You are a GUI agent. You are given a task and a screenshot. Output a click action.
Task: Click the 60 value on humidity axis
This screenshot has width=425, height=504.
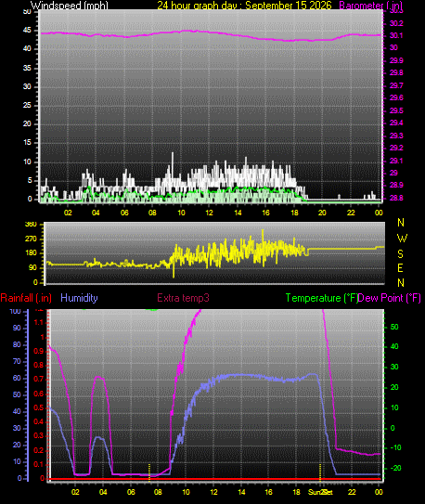(17, 378)
